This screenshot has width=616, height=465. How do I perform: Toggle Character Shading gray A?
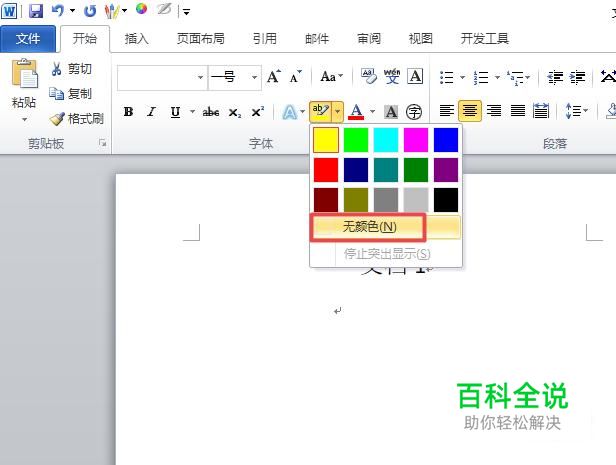(391, 112)
